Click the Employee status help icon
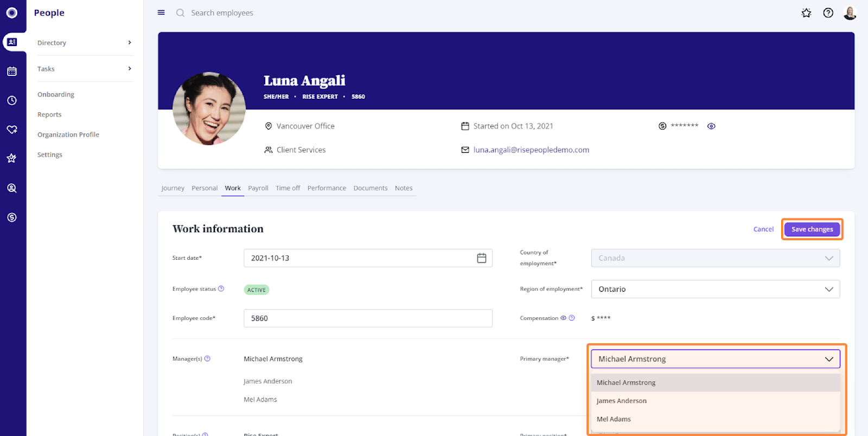The image size is (868, 436). coord(221,288)
